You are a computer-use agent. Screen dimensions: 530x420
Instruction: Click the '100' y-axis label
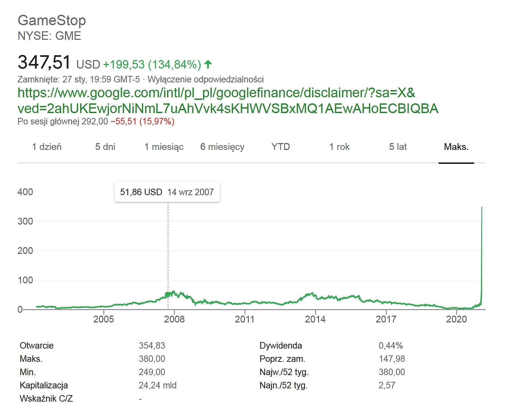coord(25,280)
